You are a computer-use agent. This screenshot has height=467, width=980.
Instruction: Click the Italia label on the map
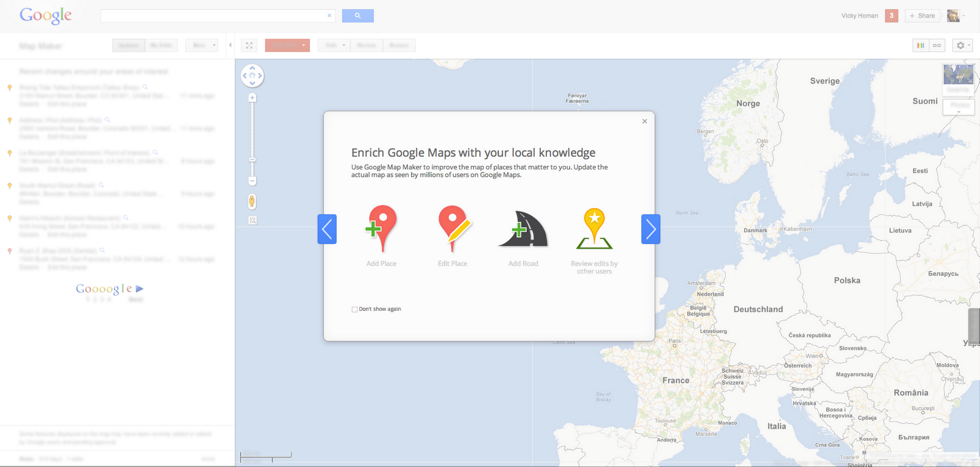[777, 427]
